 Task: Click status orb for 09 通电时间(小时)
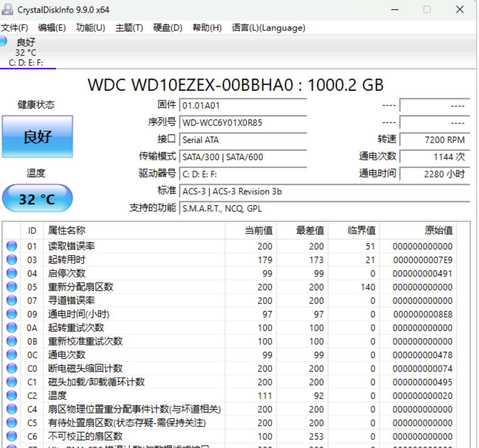point(11,314)
